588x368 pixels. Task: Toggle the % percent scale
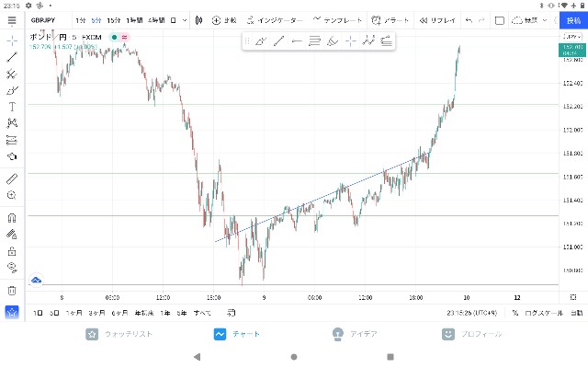[515, 313]
